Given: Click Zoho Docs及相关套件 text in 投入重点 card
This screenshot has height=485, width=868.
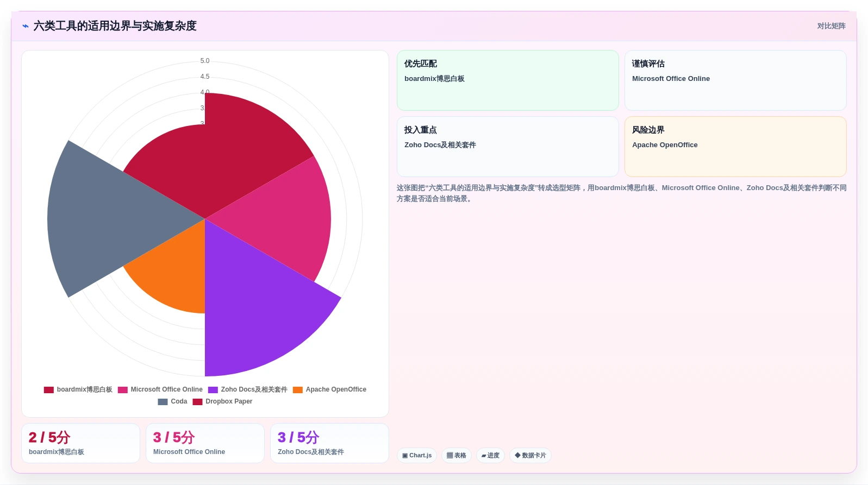Looking at the screenshot, I should [x=440, y=145].
